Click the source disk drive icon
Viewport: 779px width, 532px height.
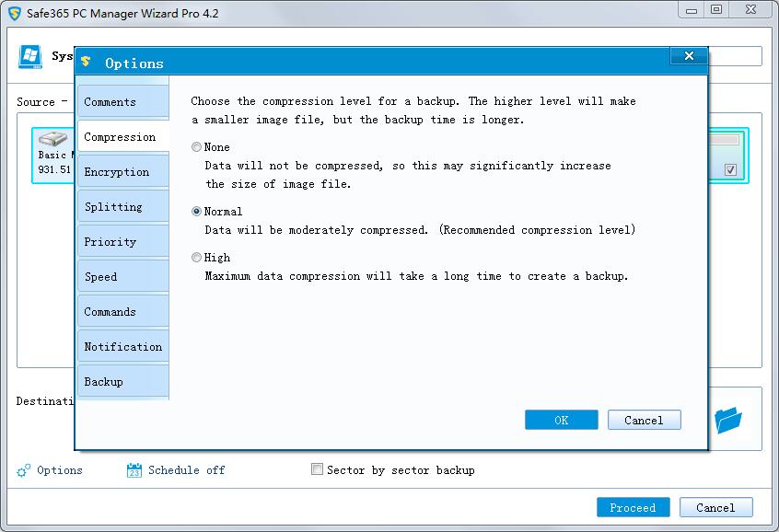tap(52, 139)
